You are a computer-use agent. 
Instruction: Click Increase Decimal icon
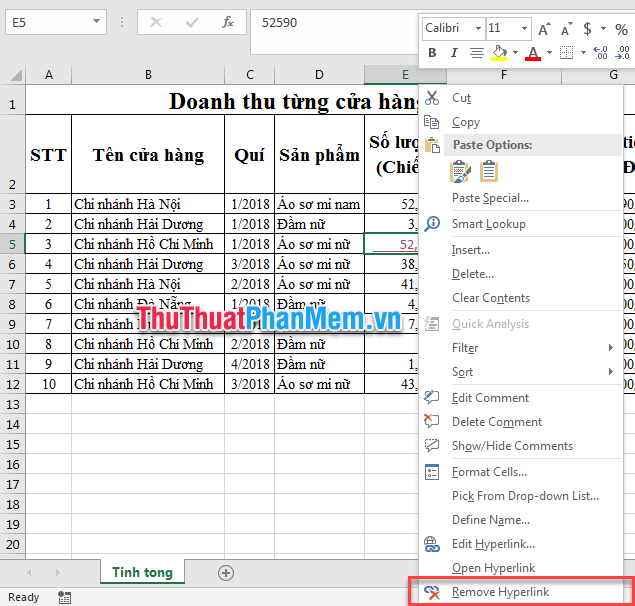600,53
